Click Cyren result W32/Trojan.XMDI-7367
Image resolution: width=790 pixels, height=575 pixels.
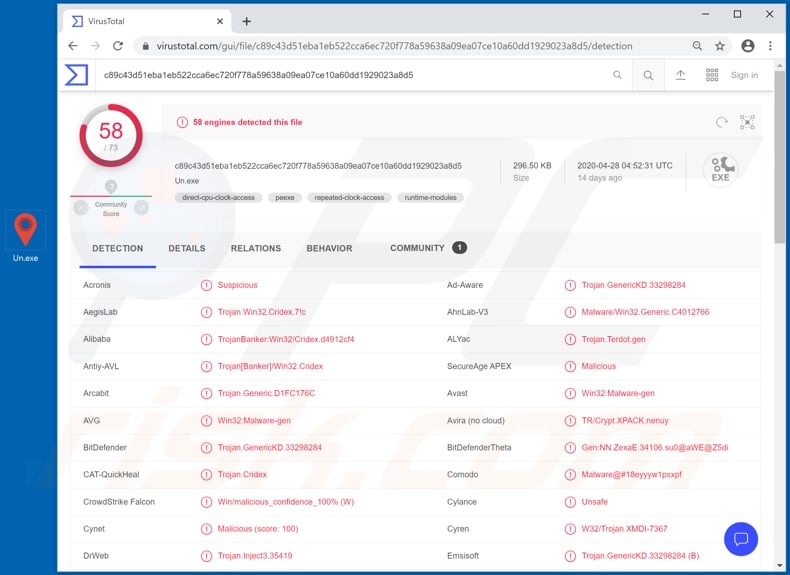click(x=624, y=529)
